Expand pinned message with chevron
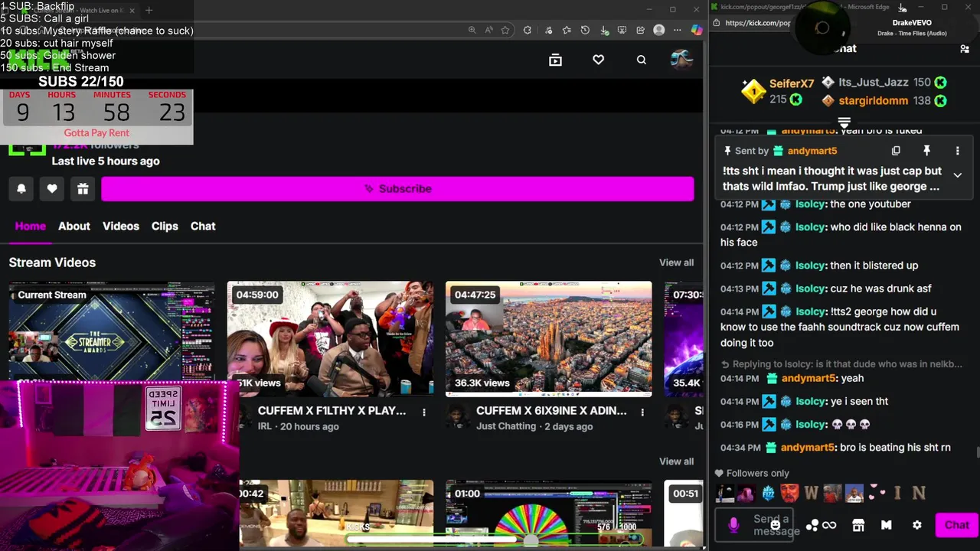Viewport: 980px width, 551px height. [957, 175]
